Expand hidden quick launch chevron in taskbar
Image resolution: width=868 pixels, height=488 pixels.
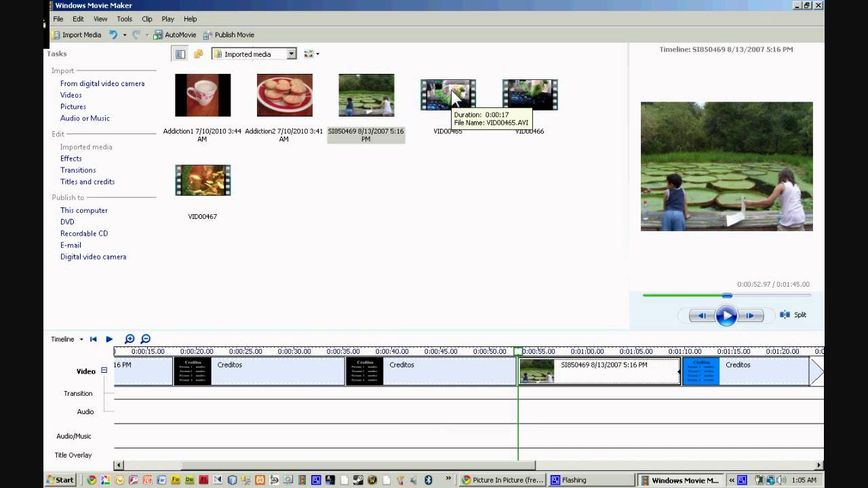pos(448,479)
